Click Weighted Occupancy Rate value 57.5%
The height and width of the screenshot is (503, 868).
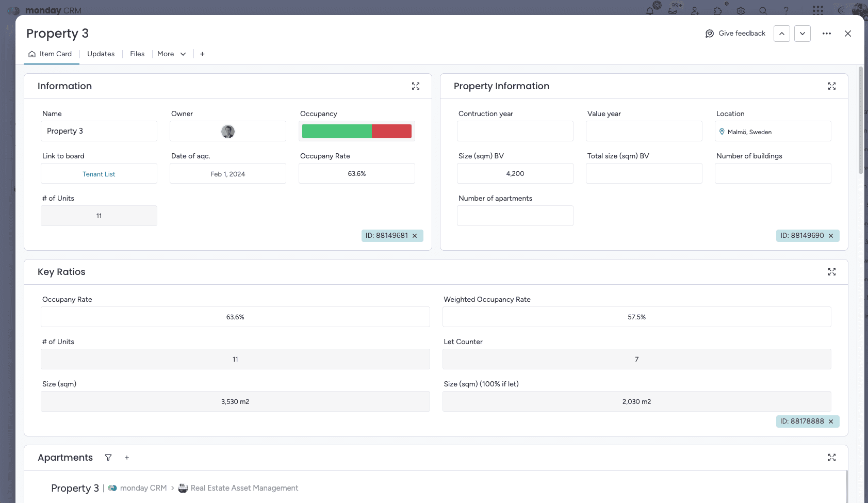pyautogui.click(x=637, y=317)
